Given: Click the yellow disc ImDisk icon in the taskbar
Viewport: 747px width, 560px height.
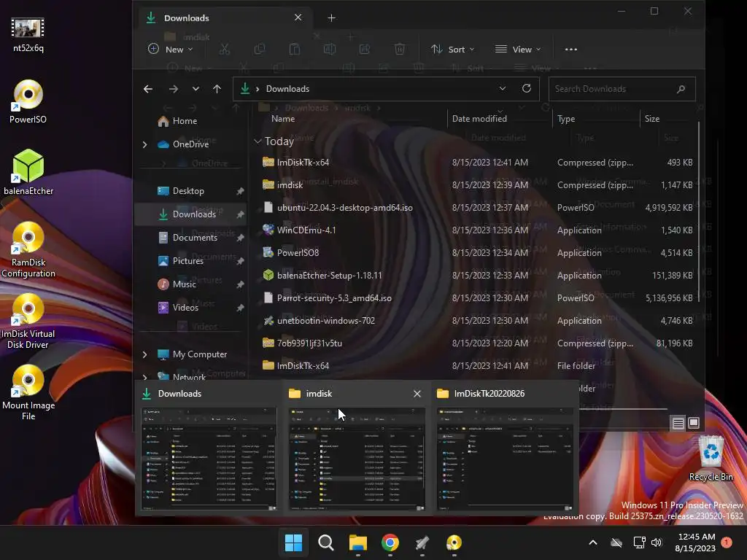Looking at the screenshot, I should pos(454,542).
